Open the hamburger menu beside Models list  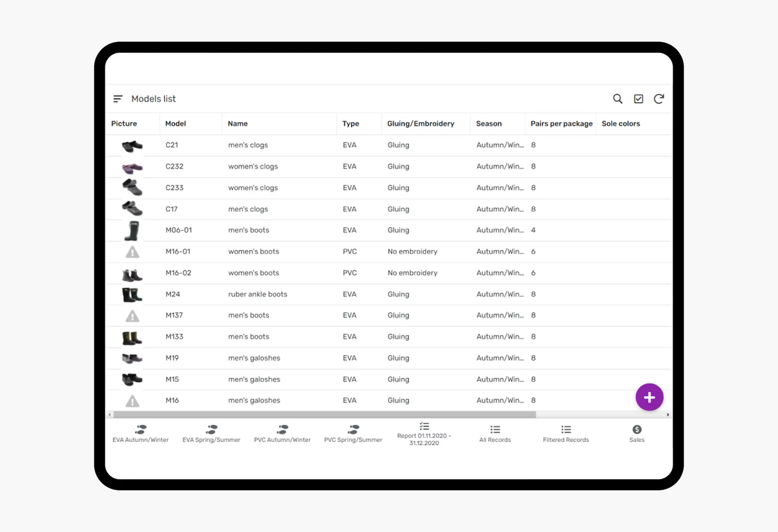118,99
